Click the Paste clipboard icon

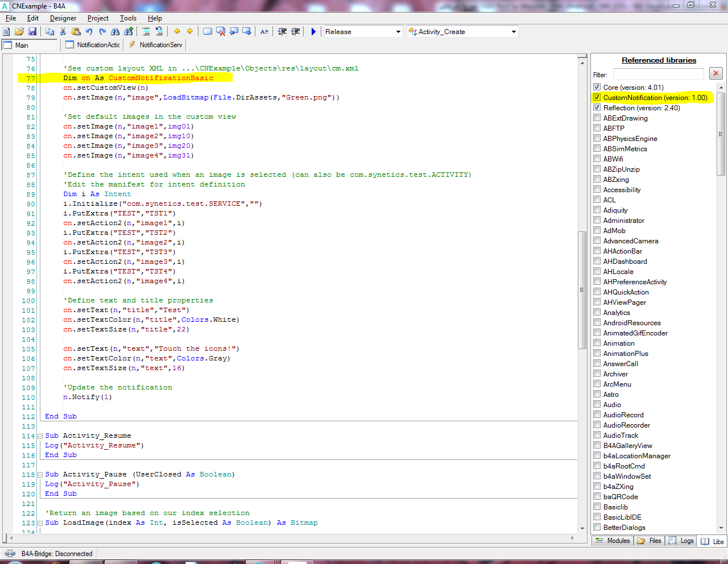76,32
